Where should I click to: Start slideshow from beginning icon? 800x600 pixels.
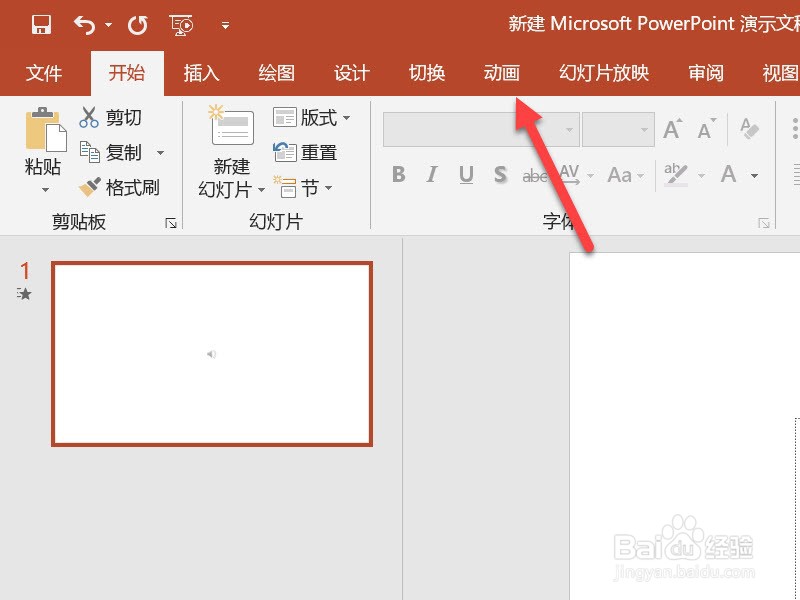(x=181, y=25)
